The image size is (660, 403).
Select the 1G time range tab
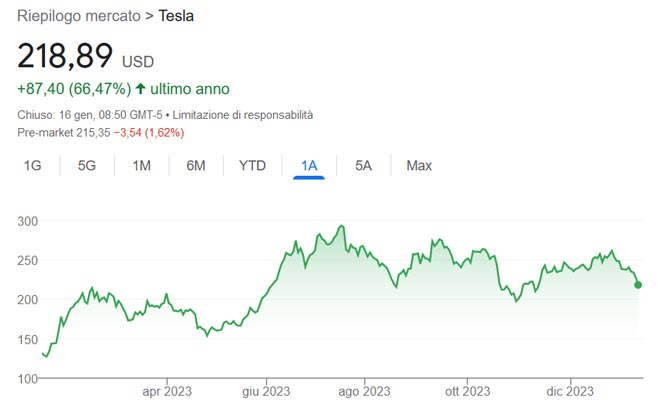pyautogui.click(x=33, y=166)
